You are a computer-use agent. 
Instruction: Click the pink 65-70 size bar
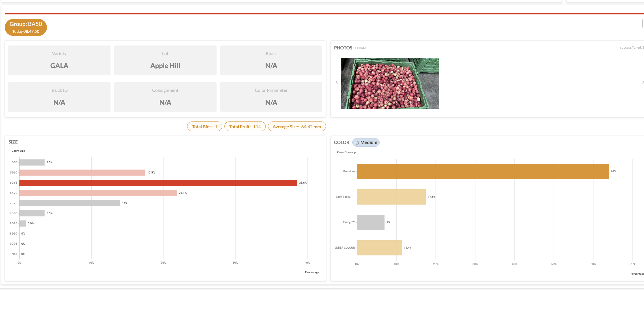coord(98,193)
